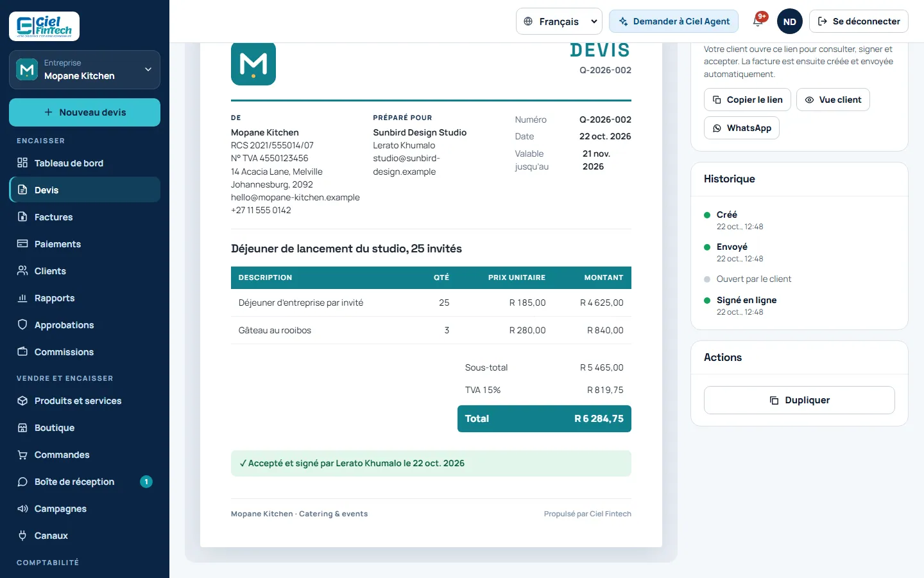Click the Déjeuner d'entreprise par invité row
The height and width of the screenshot is (578, 924).
point(431,302)
